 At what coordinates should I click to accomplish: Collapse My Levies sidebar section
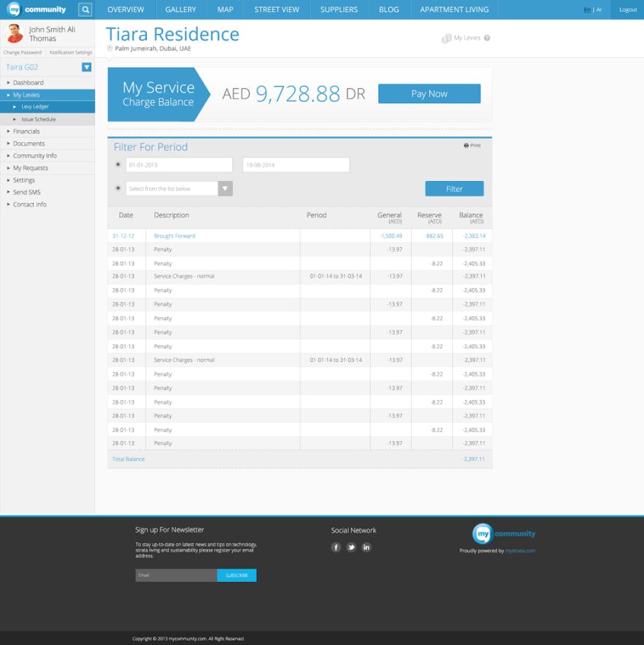pyautogui.click(x=48, y=95)
